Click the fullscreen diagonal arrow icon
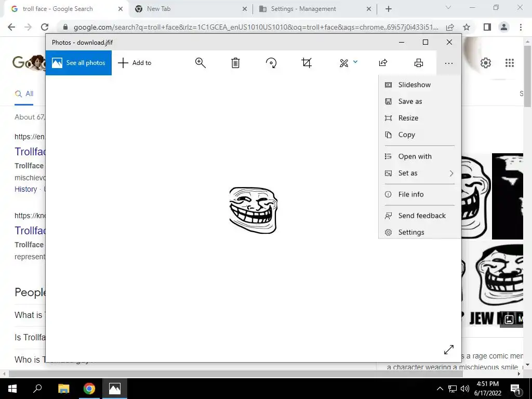 click(x=448, y=350)
